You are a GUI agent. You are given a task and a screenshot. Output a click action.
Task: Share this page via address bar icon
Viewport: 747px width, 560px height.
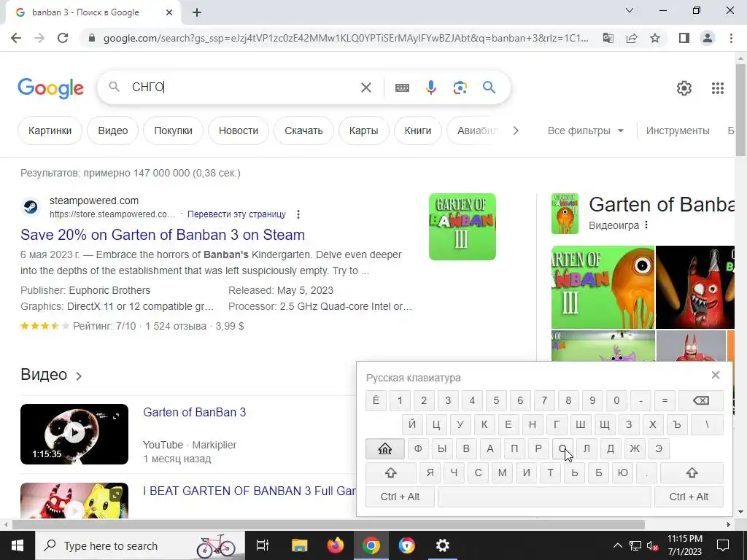pyautogui.click(x=632, y=38)
